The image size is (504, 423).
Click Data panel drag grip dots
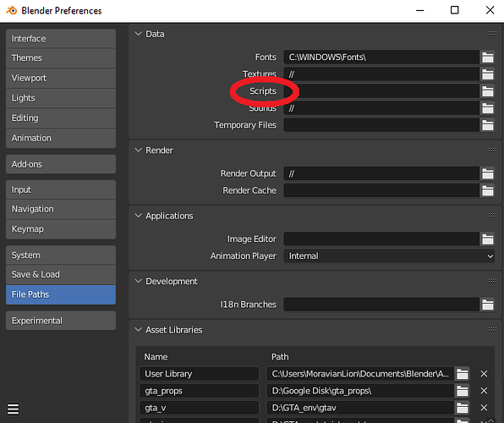[x=492, y=34]
